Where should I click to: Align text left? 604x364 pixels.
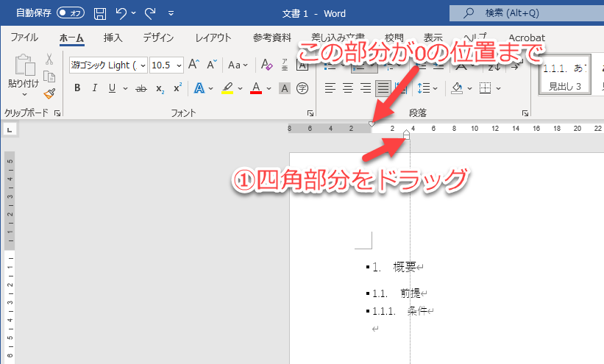[330, 88]
